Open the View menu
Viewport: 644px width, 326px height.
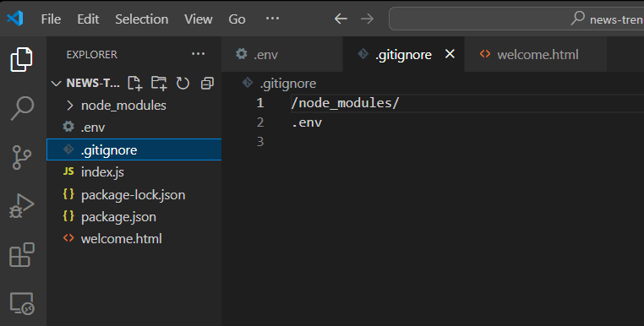click(x=199, y=19)
